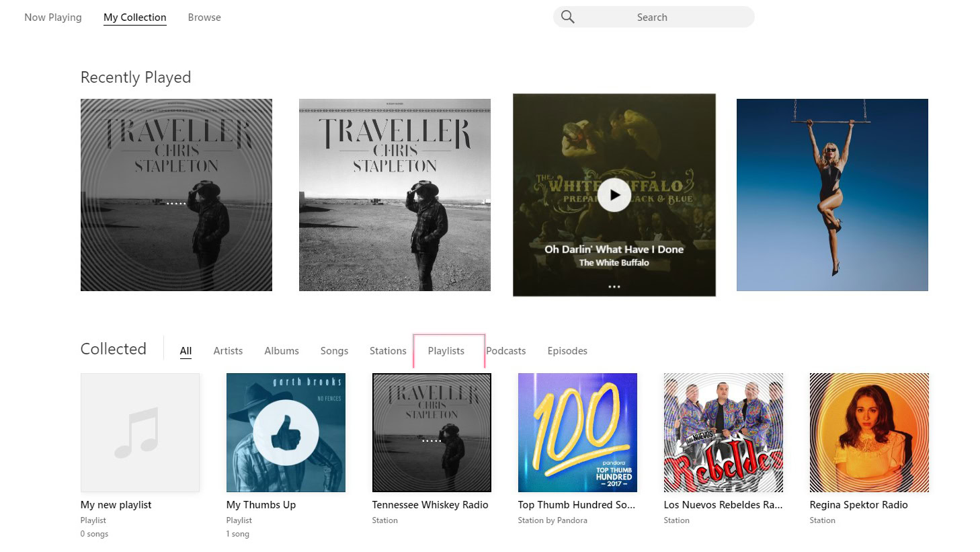The image size is (980, 552).
Task: Open the Browse page
Action: click(204, 17)
